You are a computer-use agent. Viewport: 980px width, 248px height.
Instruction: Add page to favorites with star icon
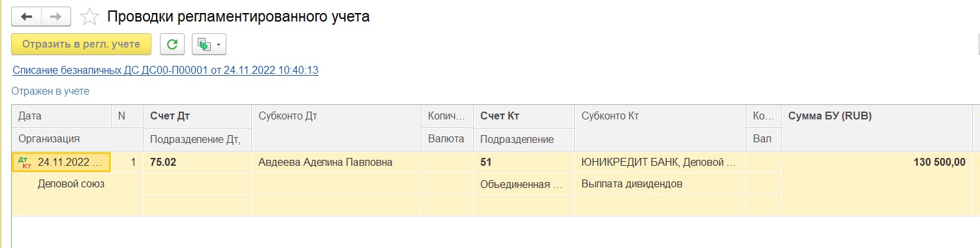pos(89,16)
